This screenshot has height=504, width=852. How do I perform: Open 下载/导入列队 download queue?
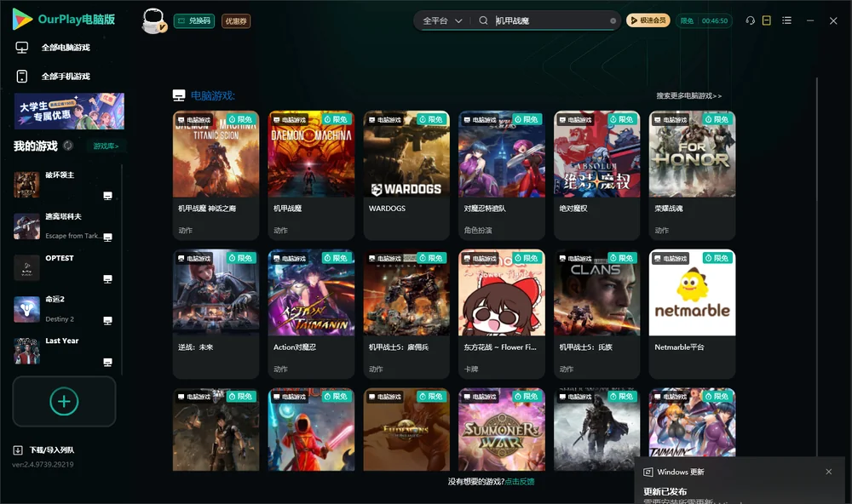click(44, 450)
